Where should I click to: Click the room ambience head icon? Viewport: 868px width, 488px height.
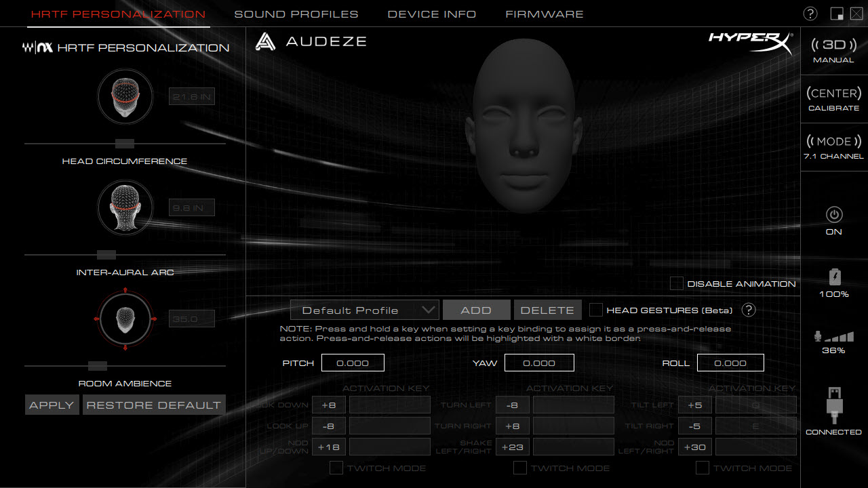tap(125, 318)
